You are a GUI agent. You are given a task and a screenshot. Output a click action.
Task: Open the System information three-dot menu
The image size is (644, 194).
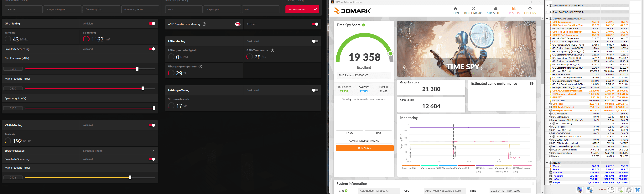click(x=533, y=184)
